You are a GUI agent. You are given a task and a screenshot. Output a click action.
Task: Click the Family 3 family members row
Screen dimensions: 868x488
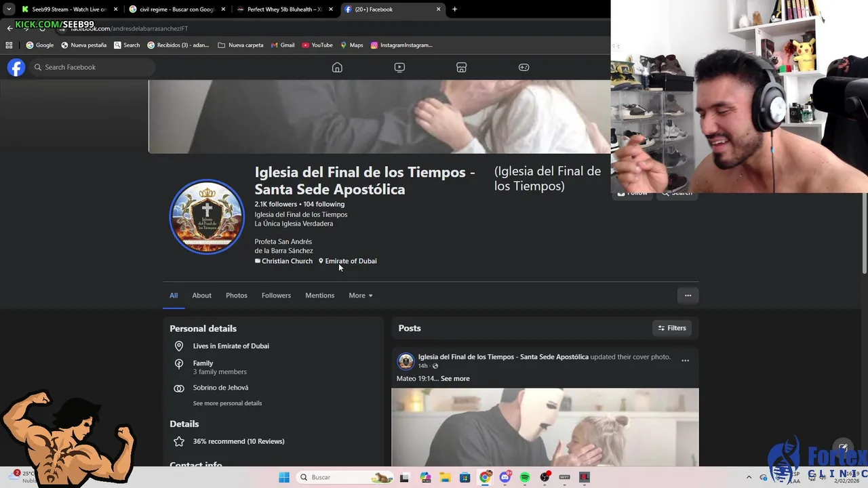click(220, 367)
